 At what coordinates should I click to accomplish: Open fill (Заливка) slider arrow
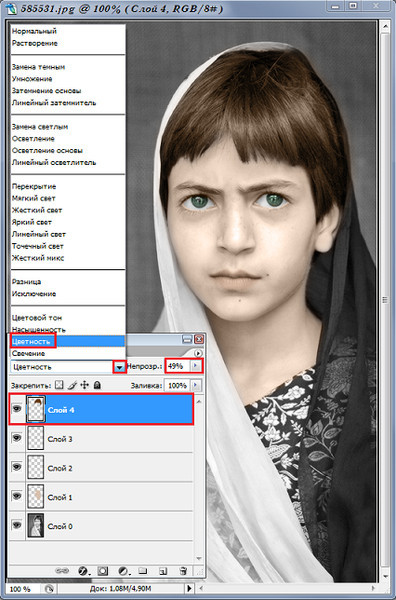pos(196,385)
